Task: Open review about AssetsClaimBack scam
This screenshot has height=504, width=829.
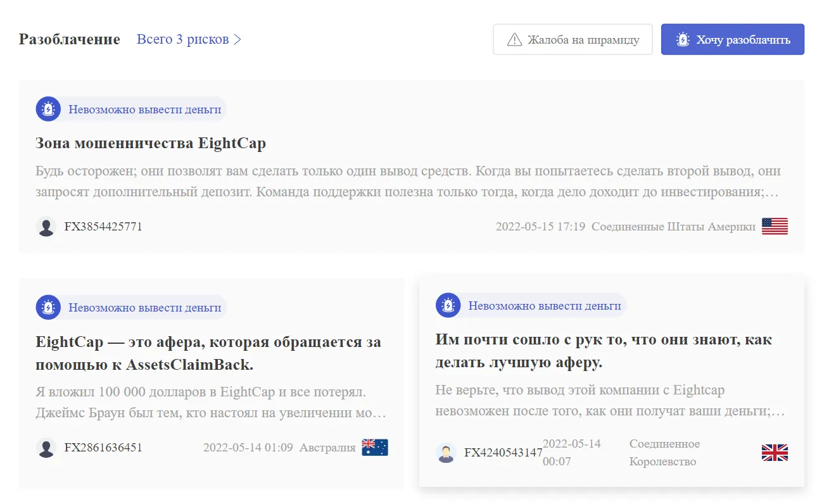Action: (209, 353)
